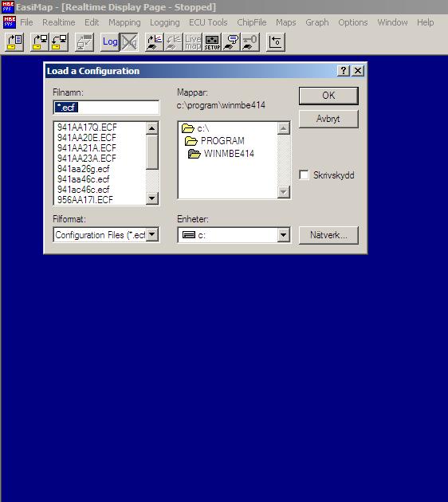Open the Options menu
448x502 pixels.
pos(353,22)
